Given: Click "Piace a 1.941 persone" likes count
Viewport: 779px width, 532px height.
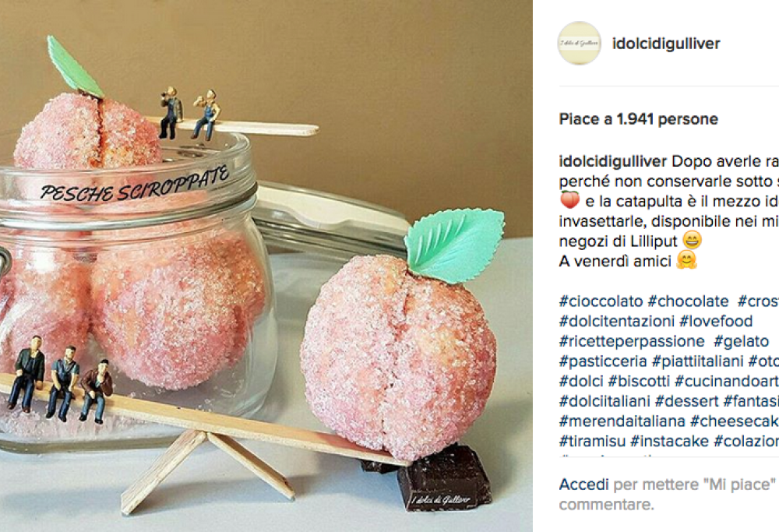Looking at the screenshot, I should [x=639, y=119].
